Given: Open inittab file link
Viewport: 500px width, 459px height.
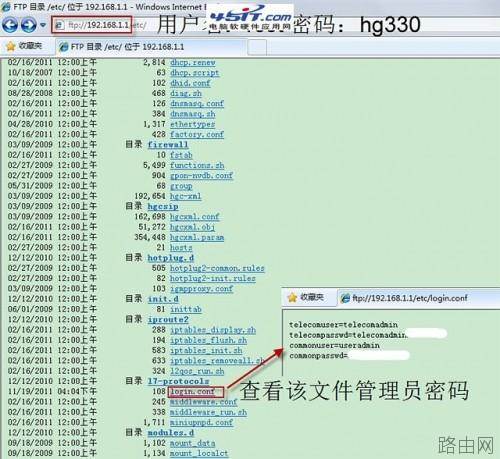Looking at the screenshot, I should coord(186,309).
